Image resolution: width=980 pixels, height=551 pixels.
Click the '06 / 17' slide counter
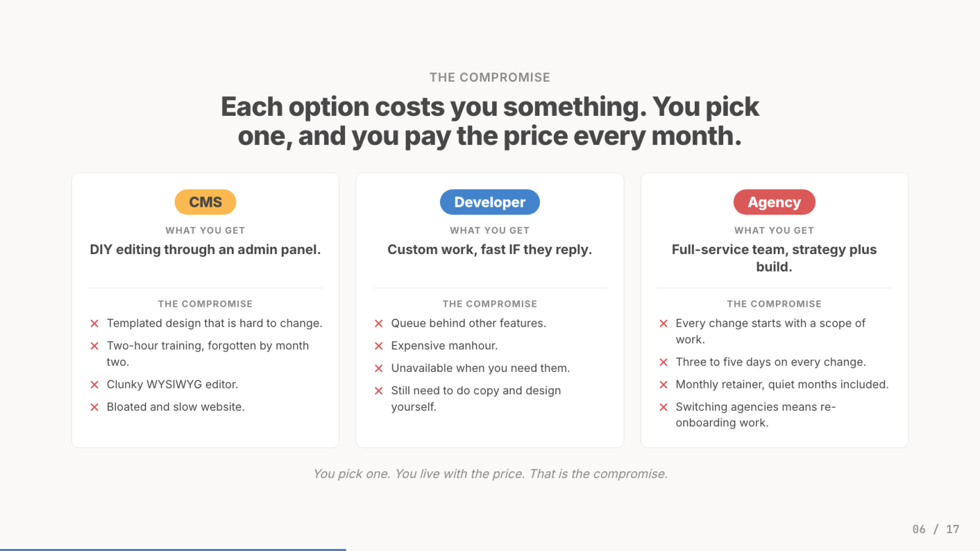[x=935, y=529]
